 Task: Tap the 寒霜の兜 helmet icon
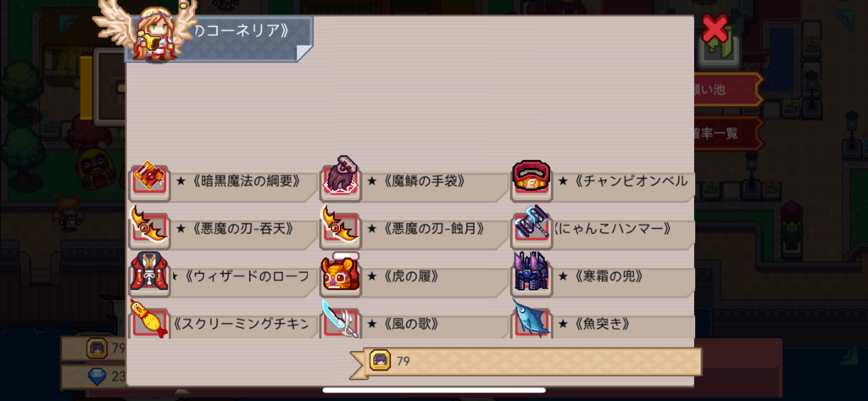(531, 272)
